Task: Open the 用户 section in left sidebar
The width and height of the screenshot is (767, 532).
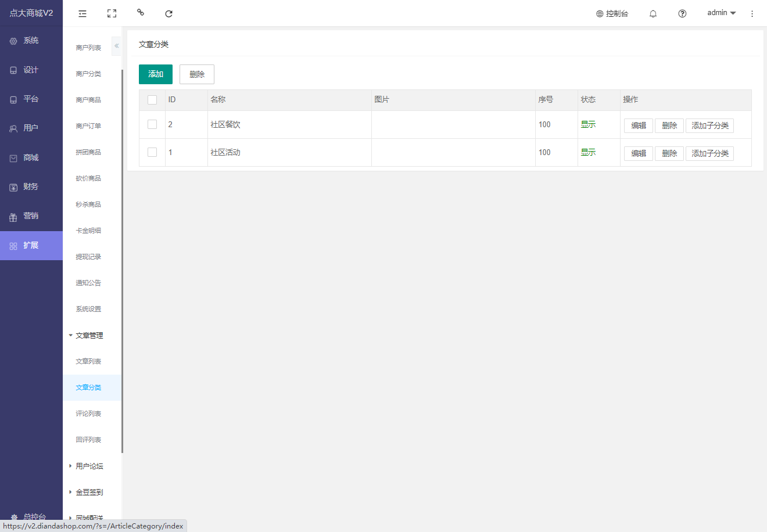Action: pyautogui.click(x=31, y=128)
